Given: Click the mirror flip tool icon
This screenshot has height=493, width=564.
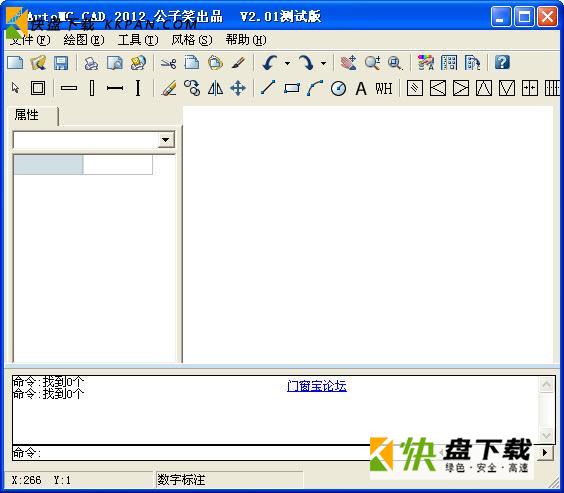Looking at the screenshot, I should click(x=215, y=88).
